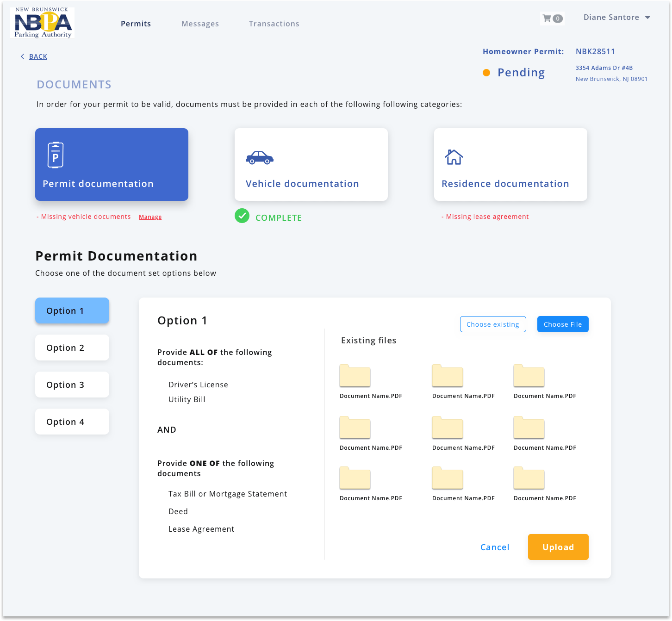Open the Transactions section
This screenshot has width=672, height=621.
pyautogui.click(x=274, y=24)
